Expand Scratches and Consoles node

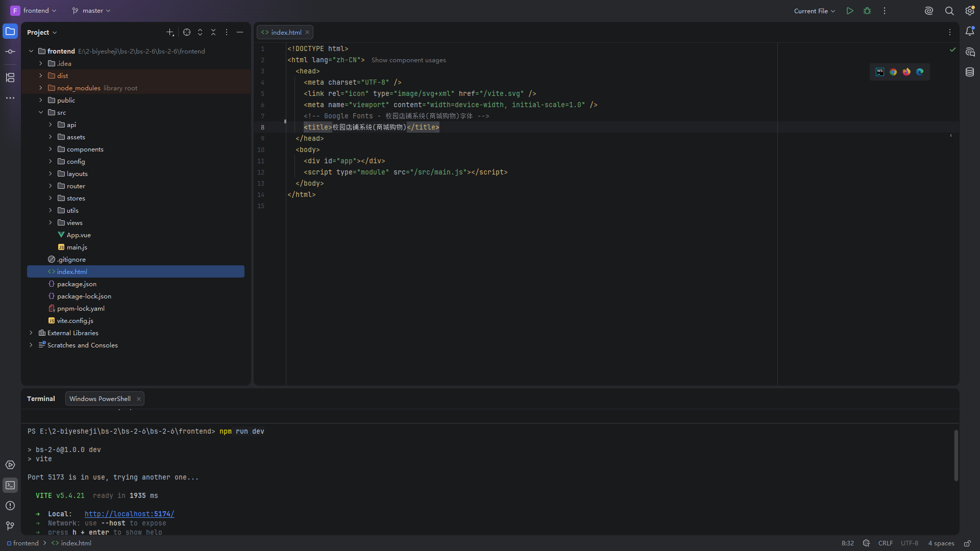[31, 345]
